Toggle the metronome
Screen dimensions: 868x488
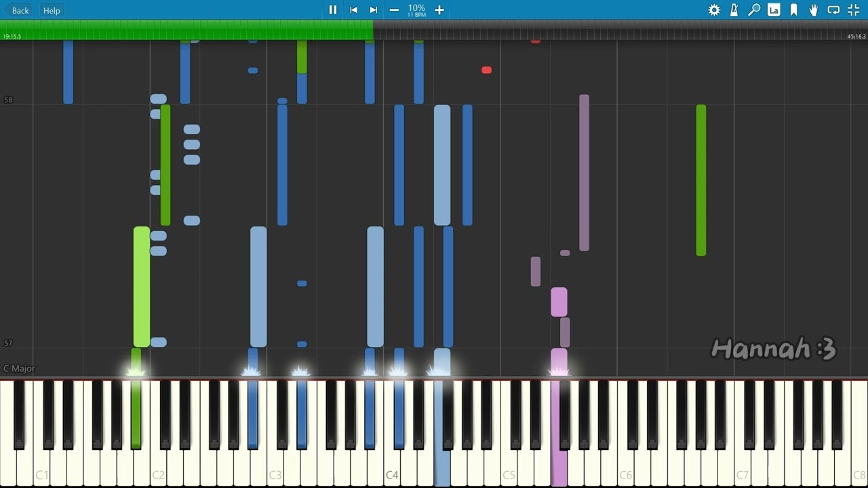[x=734, y=10]
